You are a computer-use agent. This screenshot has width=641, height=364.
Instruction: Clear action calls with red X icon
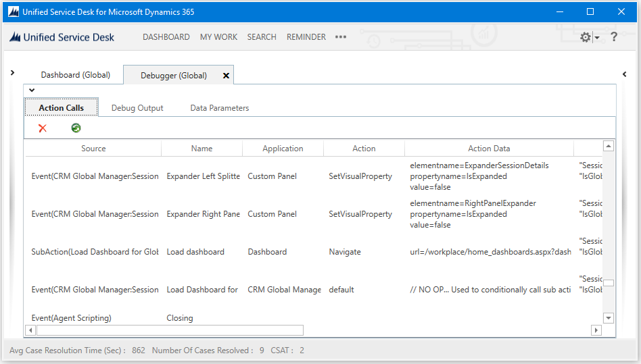[43, 128]
